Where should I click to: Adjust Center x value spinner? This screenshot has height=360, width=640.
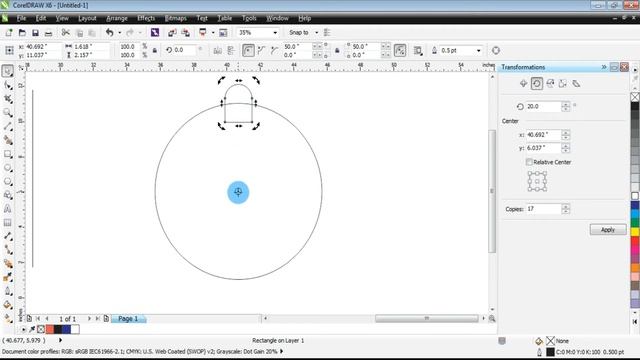(566, 135)
